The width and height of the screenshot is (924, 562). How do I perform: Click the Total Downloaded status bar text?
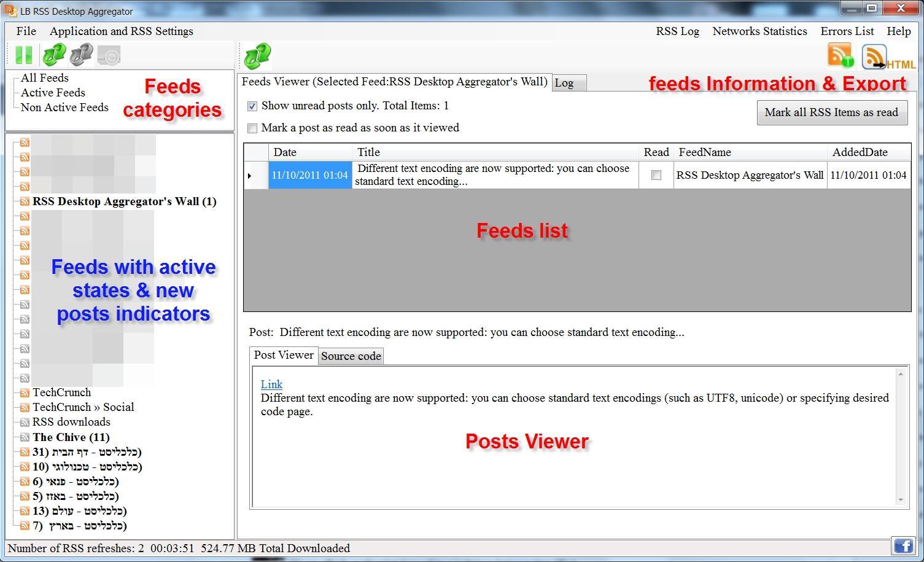pyautogui.click(x=276, y=548)
